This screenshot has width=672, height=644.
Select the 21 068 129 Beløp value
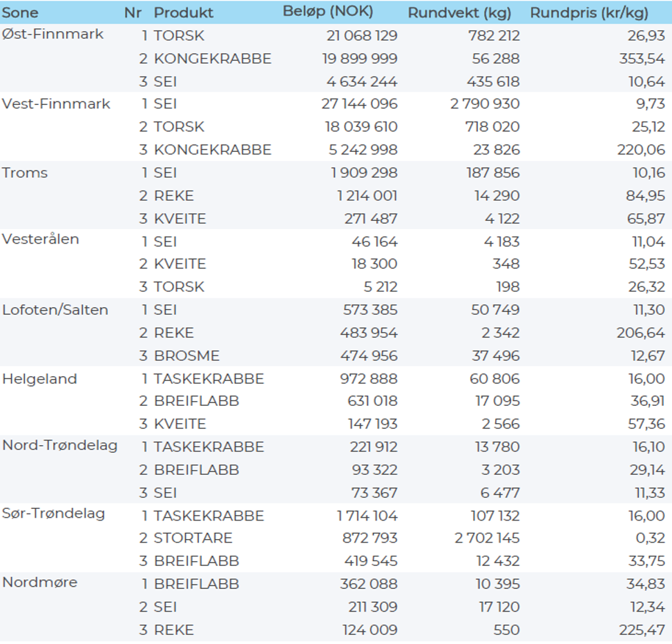point(361,36)
